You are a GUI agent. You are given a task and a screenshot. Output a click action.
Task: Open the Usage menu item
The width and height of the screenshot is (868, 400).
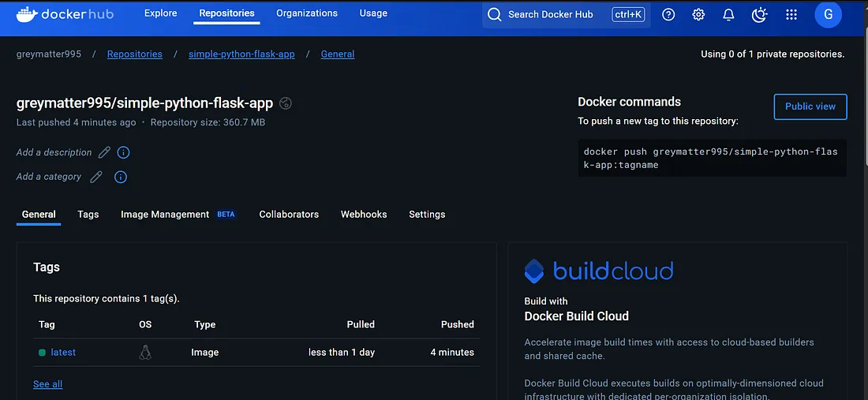374,13
